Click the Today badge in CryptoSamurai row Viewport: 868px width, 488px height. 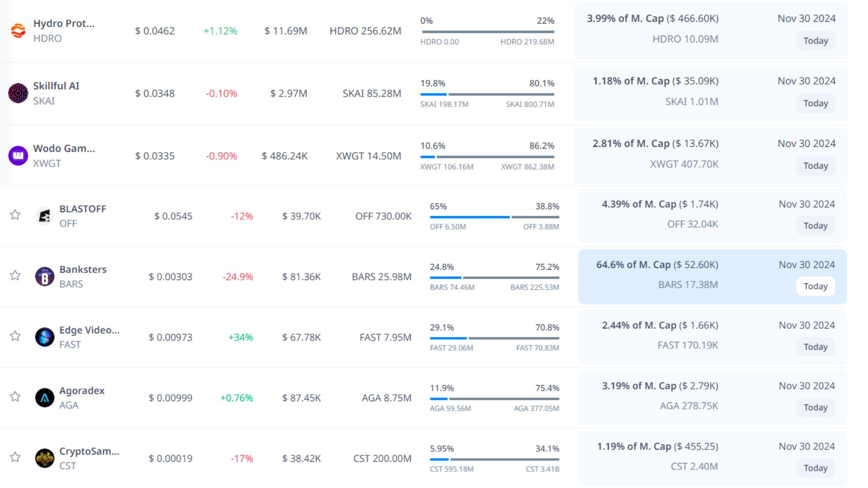click(x=815, y=468)
